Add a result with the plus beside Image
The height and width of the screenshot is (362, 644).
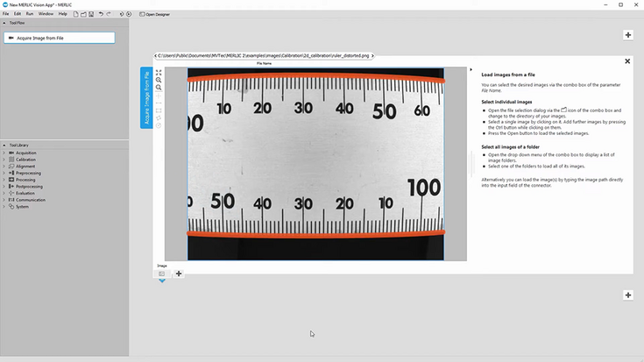[x=179, y=273]
